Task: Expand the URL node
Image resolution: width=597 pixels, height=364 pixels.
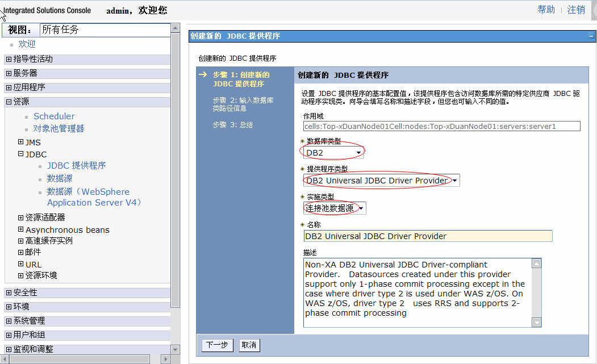Action: point(20,263)
